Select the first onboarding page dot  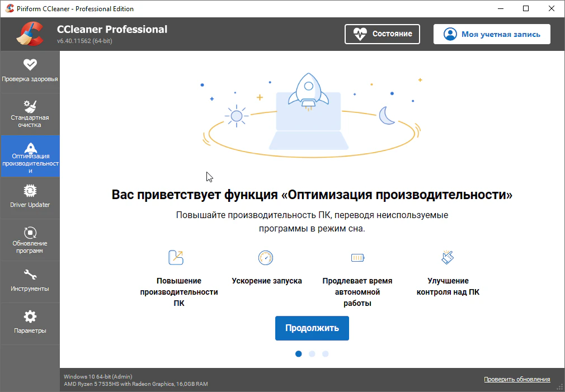click(299, 353)
